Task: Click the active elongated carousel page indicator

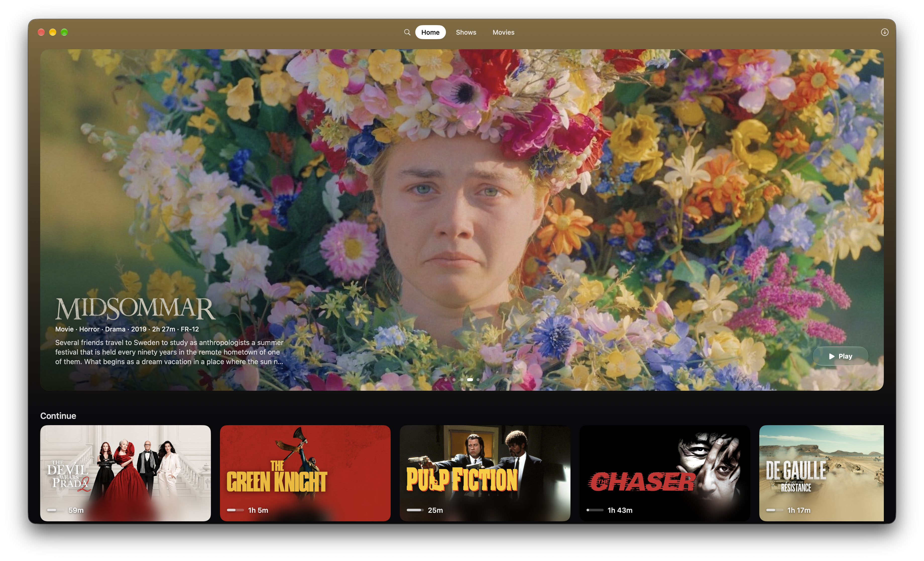Action: [x=470, y=379]
